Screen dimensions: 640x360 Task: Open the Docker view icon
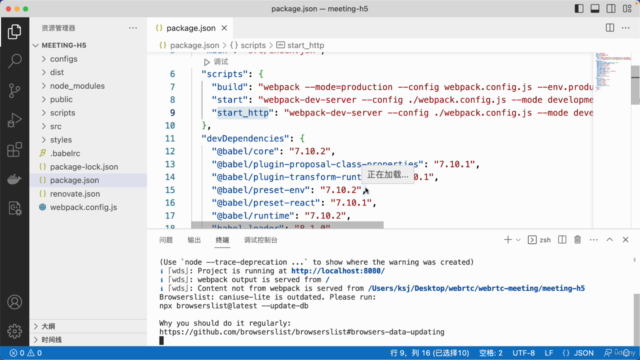tap(14, 179)
